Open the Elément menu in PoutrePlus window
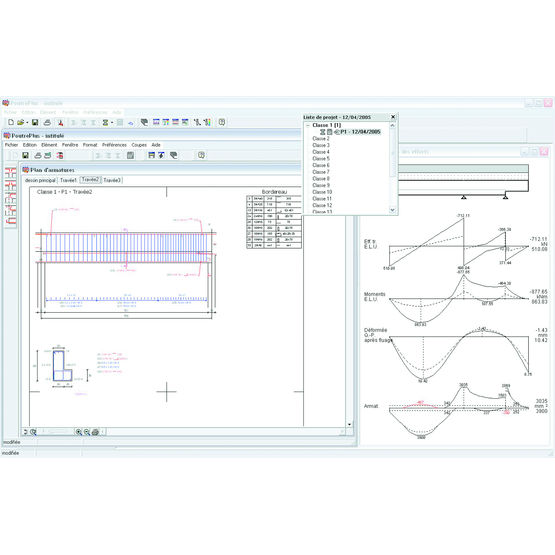This screenshot has width=555, height=555. point(49,145)
